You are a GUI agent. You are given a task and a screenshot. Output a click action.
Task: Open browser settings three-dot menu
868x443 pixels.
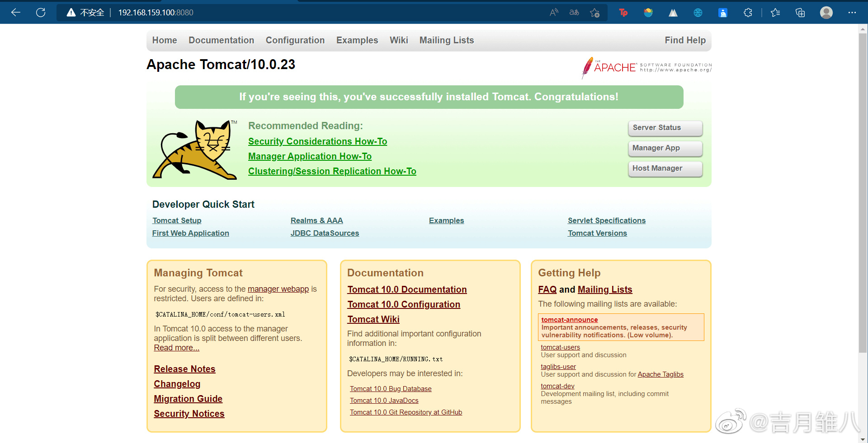[x=852, y=13]
